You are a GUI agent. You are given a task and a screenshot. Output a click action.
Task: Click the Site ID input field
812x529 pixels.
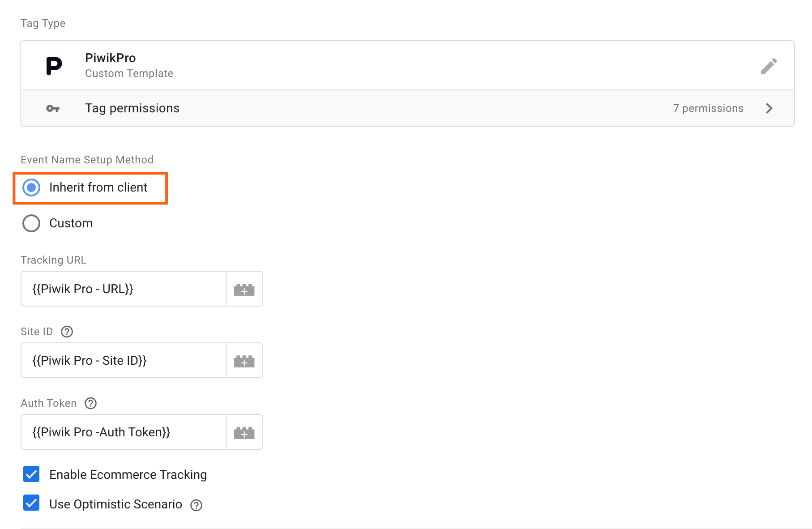[124, 361]
